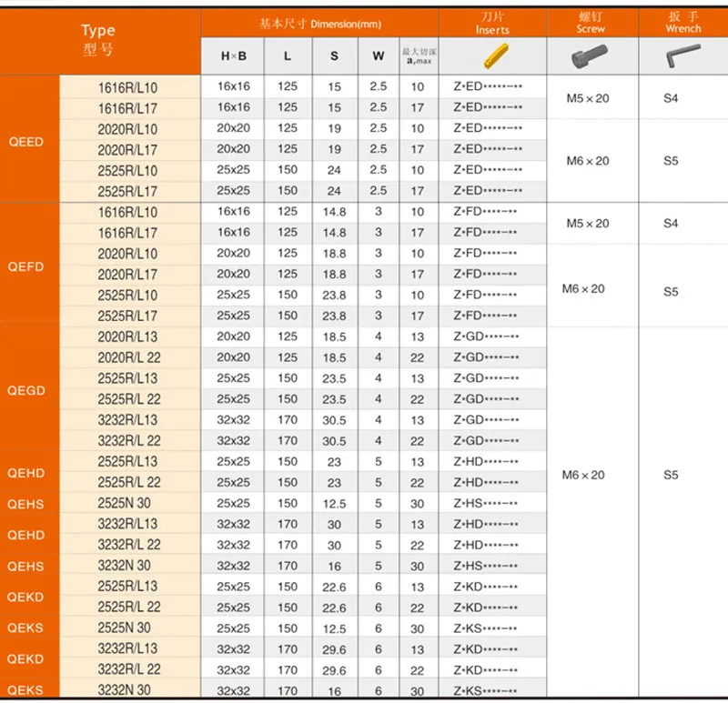Click S5 wrench for QEGD–QEKS rows
Viewport: 728px width, 703px height.
tap(671, 475)
